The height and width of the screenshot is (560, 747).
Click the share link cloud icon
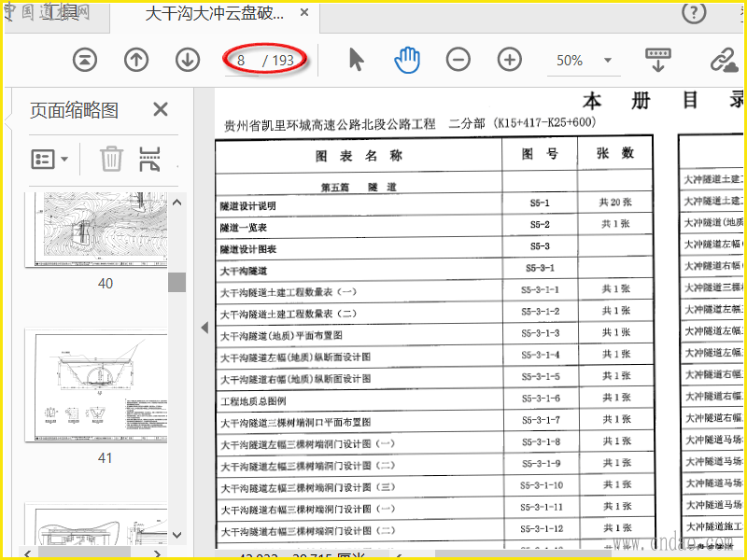[725, 61]
